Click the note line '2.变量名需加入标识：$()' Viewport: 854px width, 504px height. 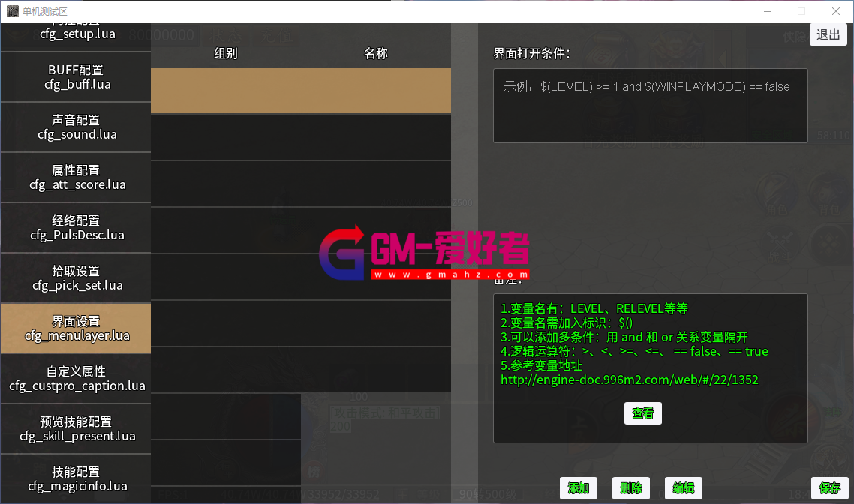(x=567, y=322)
